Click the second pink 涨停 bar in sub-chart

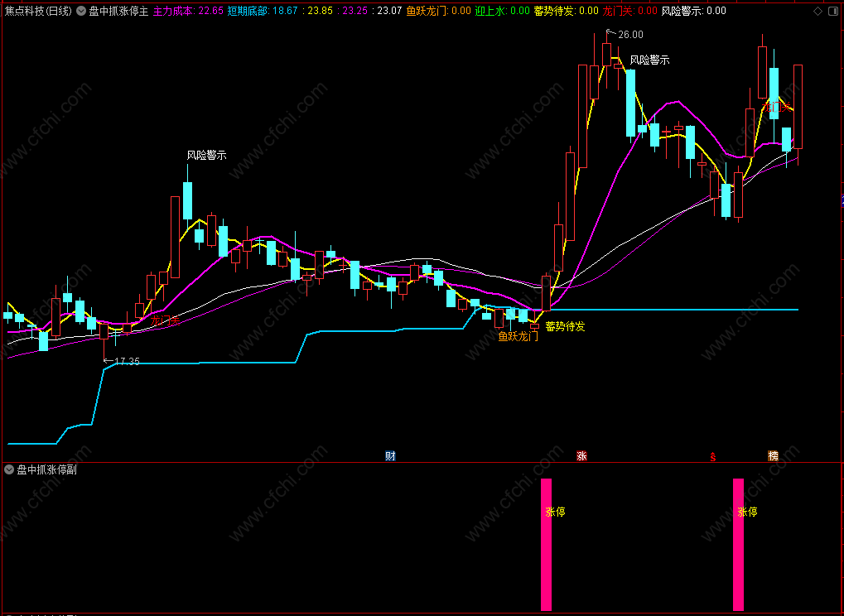[739, 545]
